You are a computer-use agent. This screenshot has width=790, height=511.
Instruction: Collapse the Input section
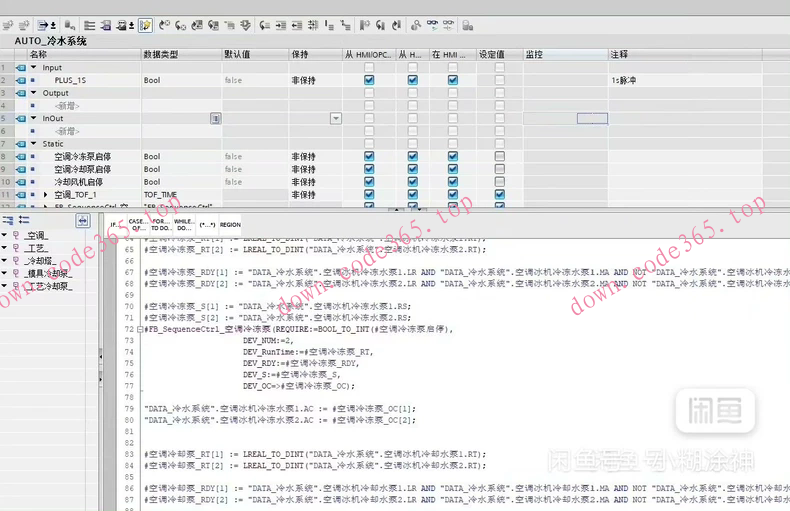pos(34,67)
